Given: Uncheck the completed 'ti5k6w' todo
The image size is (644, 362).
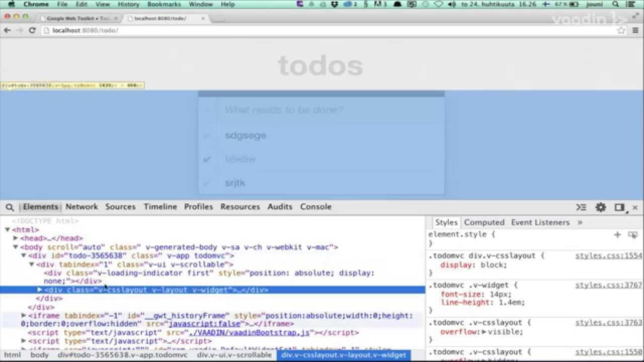Looking at the screenshot, I should (207, 159).
